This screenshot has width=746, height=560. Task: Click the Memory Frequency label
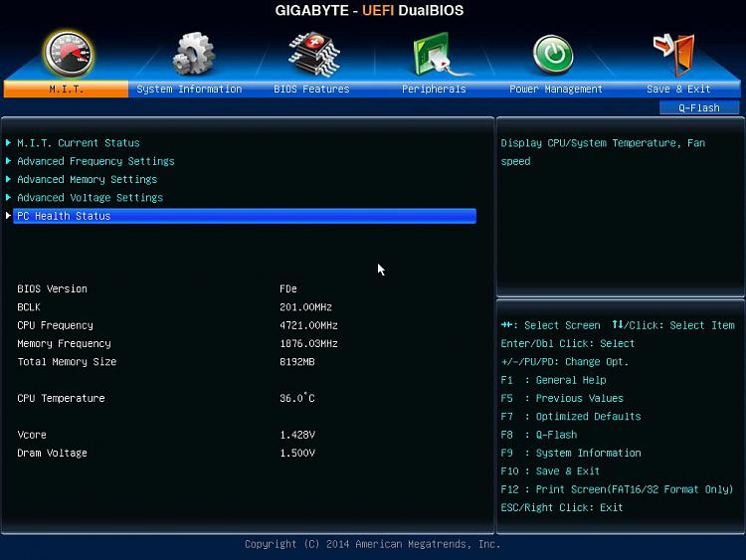click(x=64, y=343)
